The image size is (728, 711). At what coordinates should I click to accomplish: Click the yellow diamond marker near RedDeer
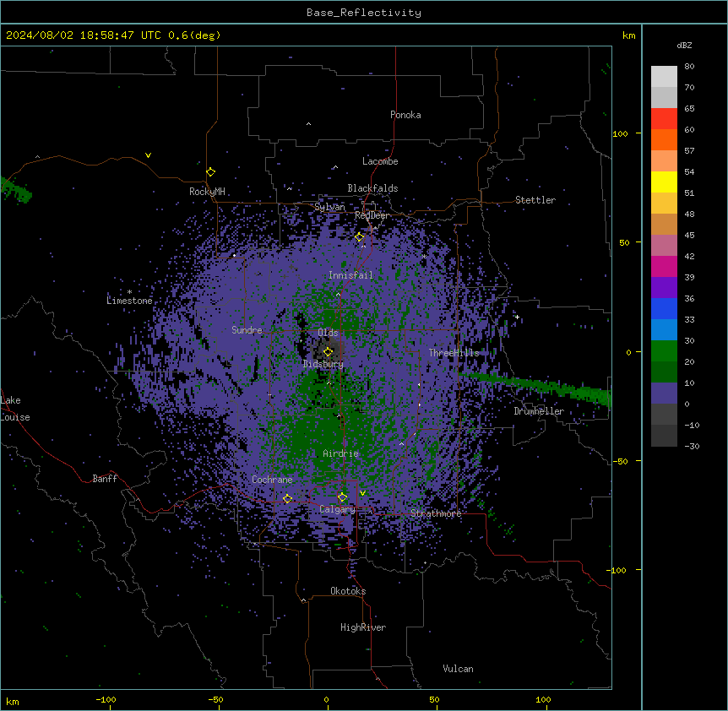[x=360, y=237]
